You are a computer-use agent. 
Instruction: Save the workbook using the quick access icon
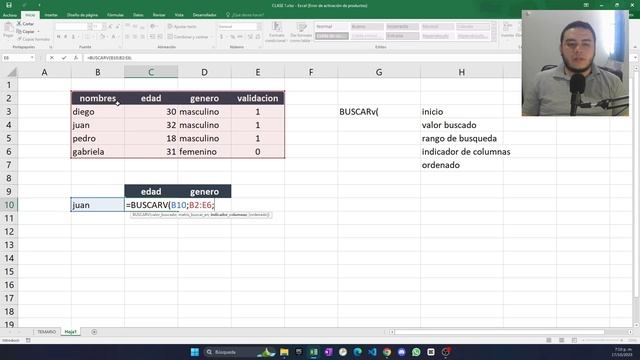(x=9, y=5)
